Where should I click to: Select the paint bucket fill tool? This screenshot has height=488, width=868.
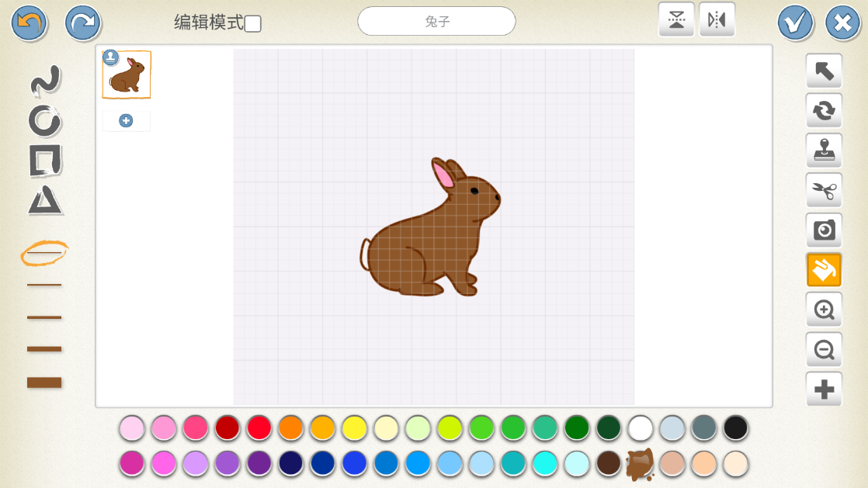tap(824, 270)
